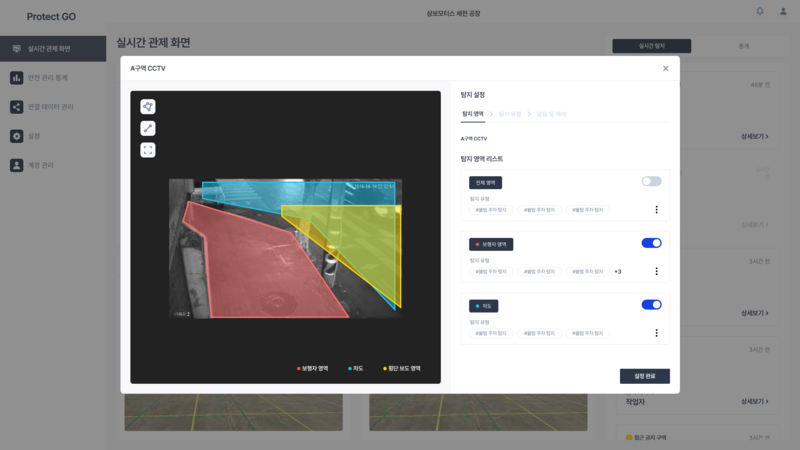Click the red 보행자 영역 legend entry
This screenshot has height=450, width=800.
[x=312, y=368]
